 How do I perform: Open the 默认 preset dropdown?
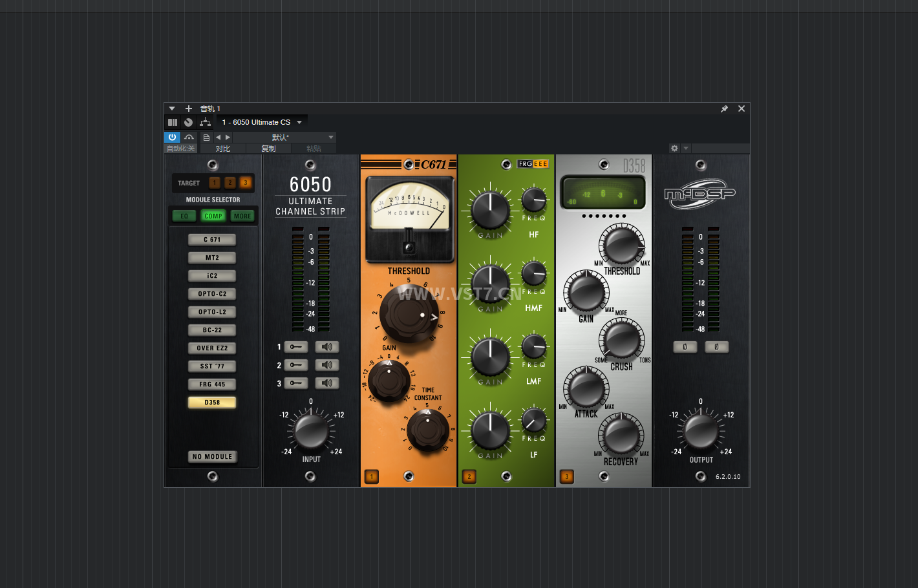284,137
